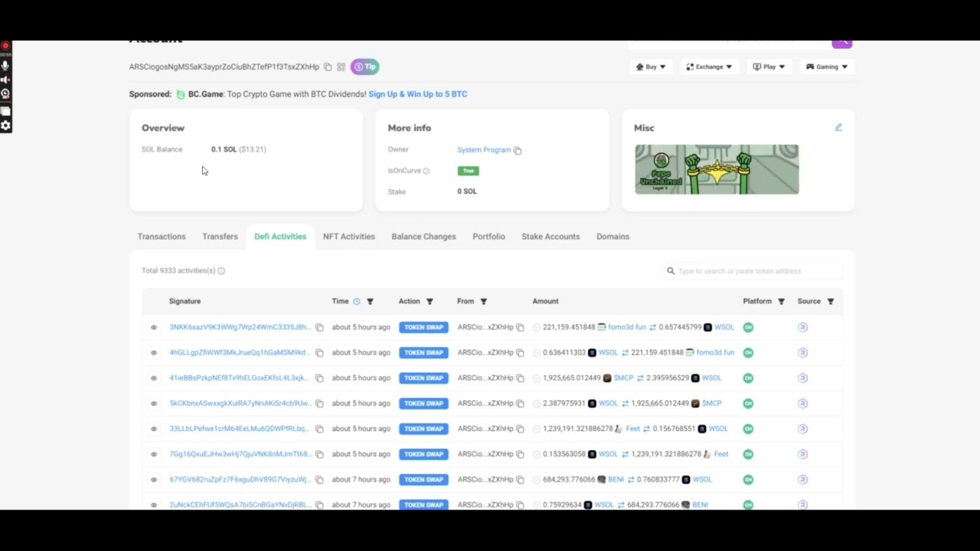Click the isOnCurve info icon
980x551 pixels.
426,171
